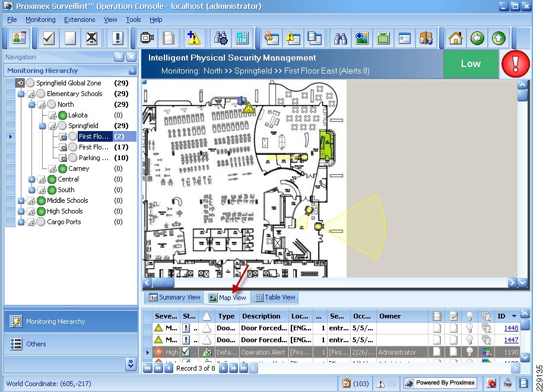
Task: Click the green back arrow icon
Action: 477,38
